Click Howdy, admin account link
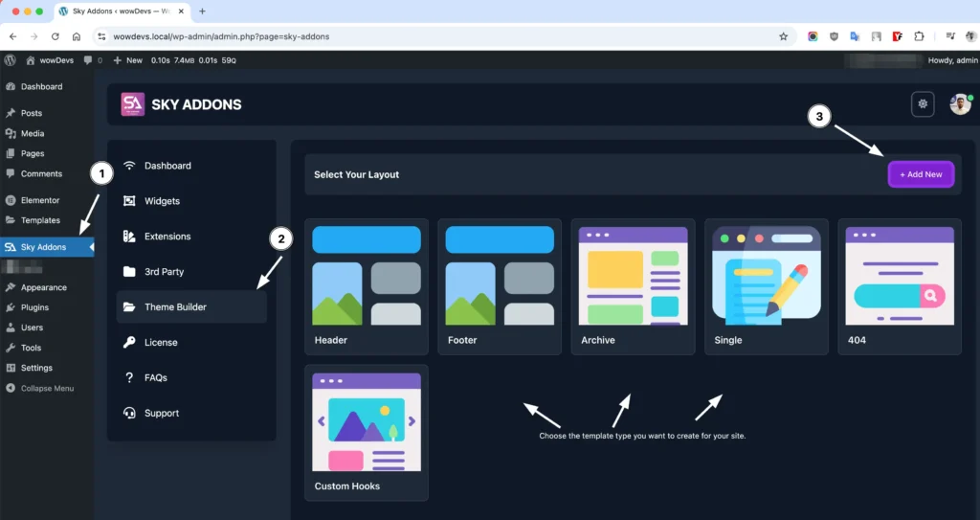The image size is (980, 520). click(x=952, y=60)
